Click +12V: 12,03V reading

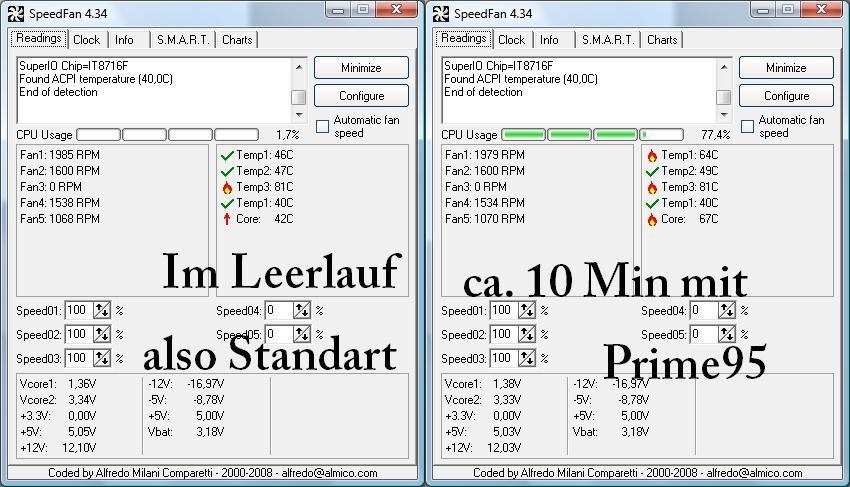coord(483,448)
